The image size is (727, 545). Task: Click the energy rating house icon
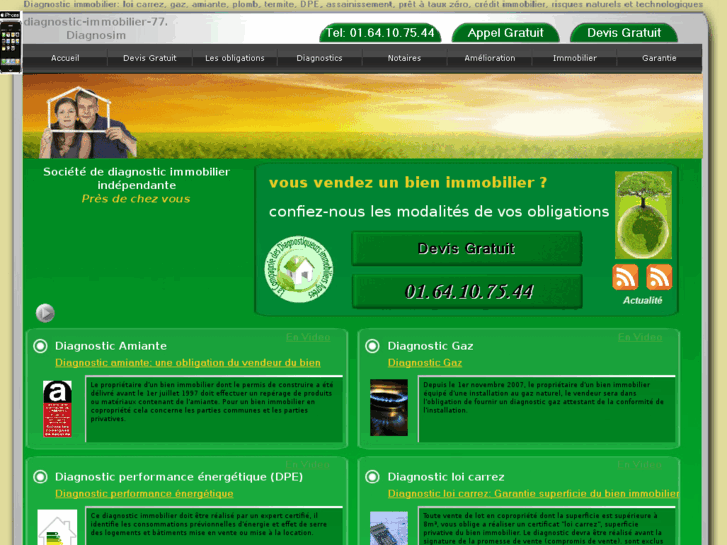tap(57, 527)
